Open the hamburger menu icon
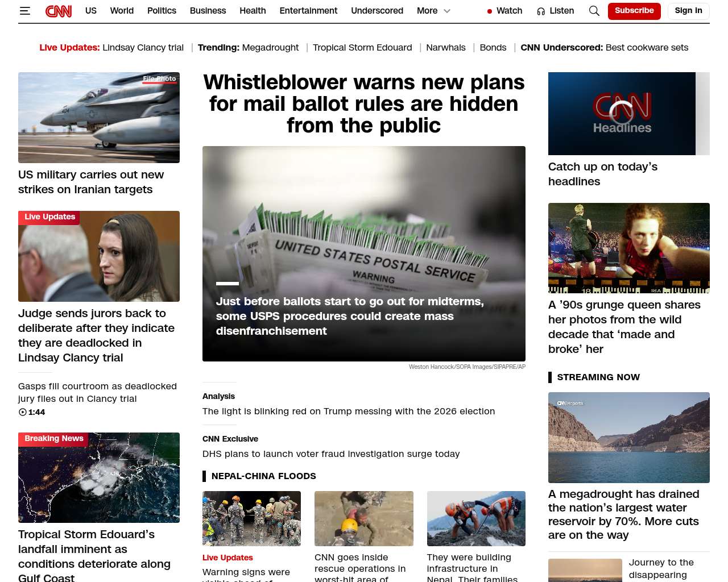Image resolution: width=728 pixels, height=582 pixels. click(x=25, y=11)
